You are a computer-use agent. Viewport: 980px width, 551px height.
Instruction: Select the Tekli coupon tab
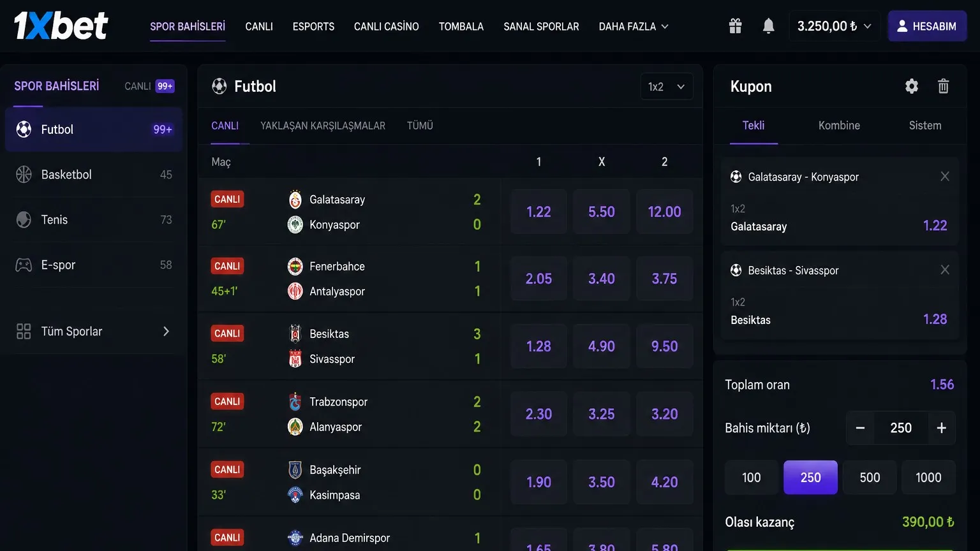(x=754, y=126)
